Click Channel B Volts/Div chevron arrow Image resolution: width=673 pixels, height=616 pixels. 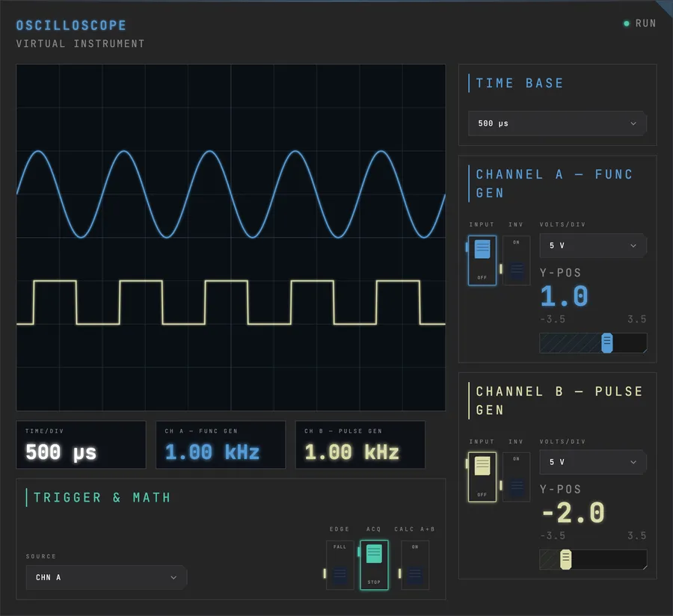coord(633,462)
